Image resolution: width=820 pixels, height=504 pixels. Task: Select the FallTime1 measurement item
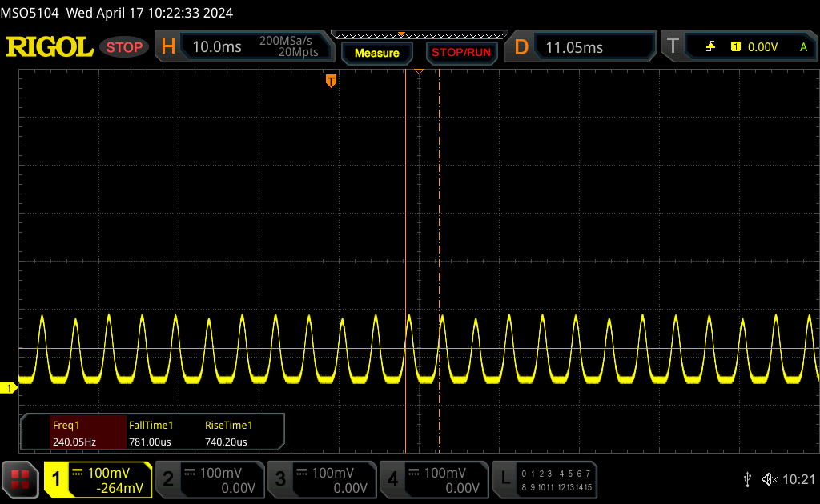(151, 425)
